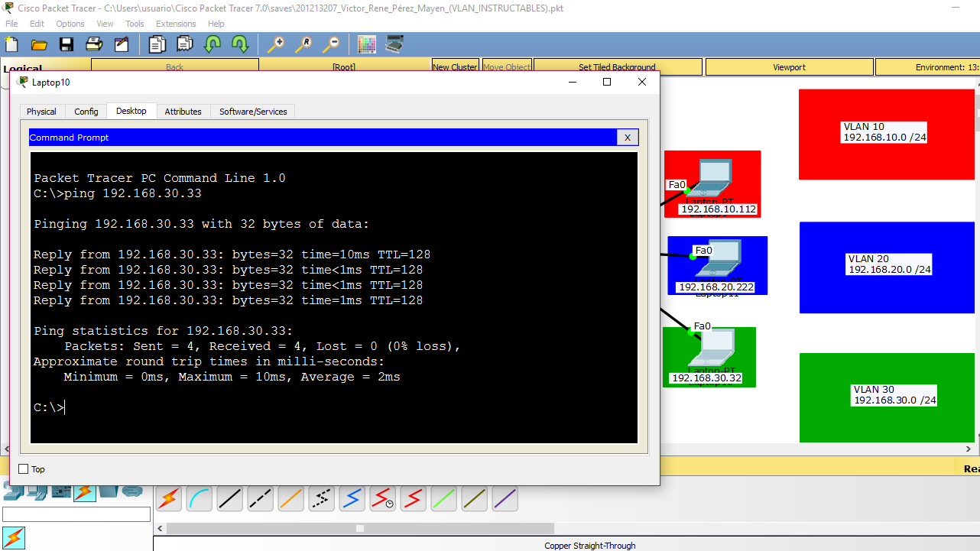Image resolution: width=980 pixels, height=551 pixels.
Task: Click the VLAN 10 192.168.10.0 /24 label
Action: coord(884,132)
